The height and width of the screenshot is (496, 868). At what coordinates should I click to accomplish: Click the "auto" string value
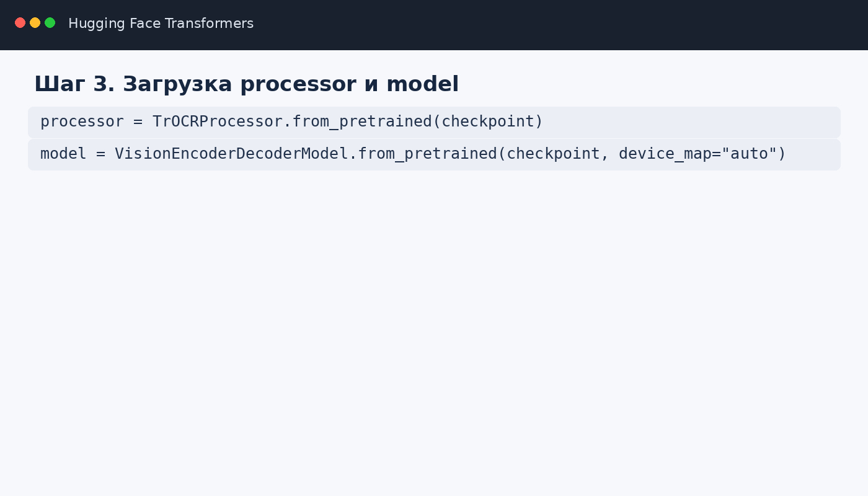pos(749,154)
